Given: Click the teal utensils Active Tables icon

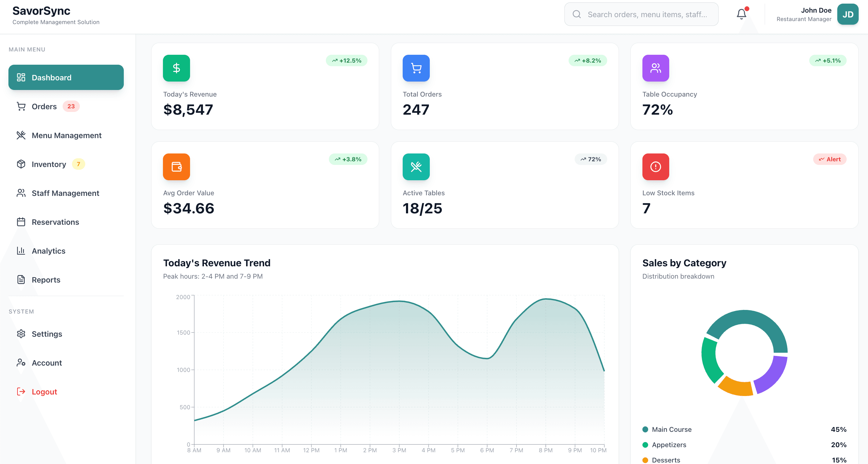Looking at the screenshot, I should point(416,167).
